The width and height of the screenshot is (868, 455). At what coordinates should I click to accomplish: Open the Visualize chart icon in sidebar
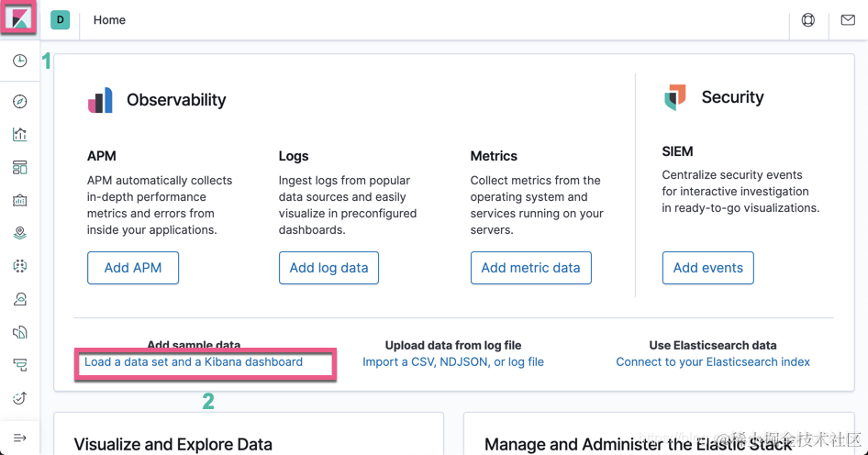[x=19, y=135]
